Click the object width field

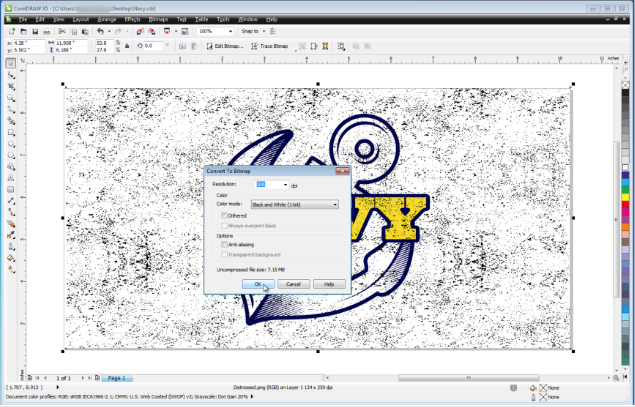71,43
